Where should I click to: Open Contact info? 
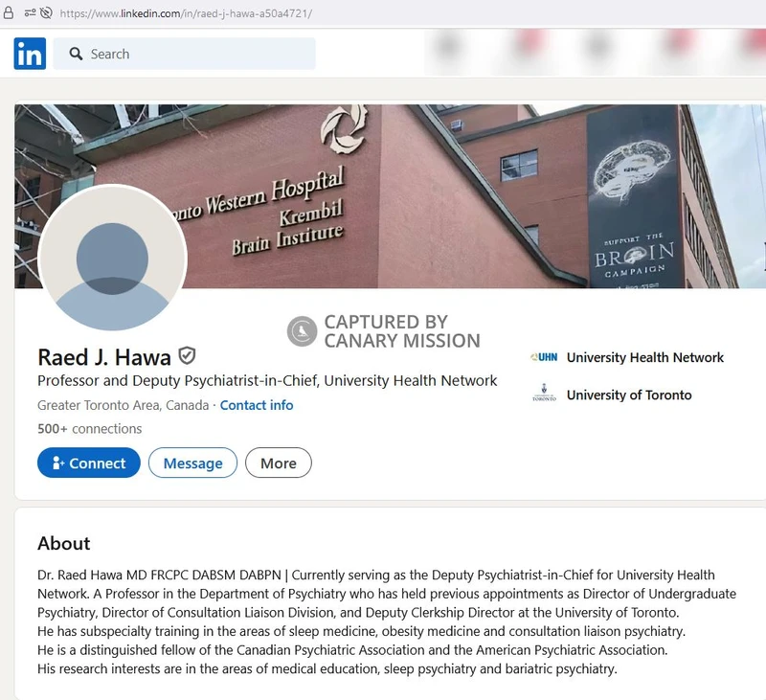pos(257,405)
